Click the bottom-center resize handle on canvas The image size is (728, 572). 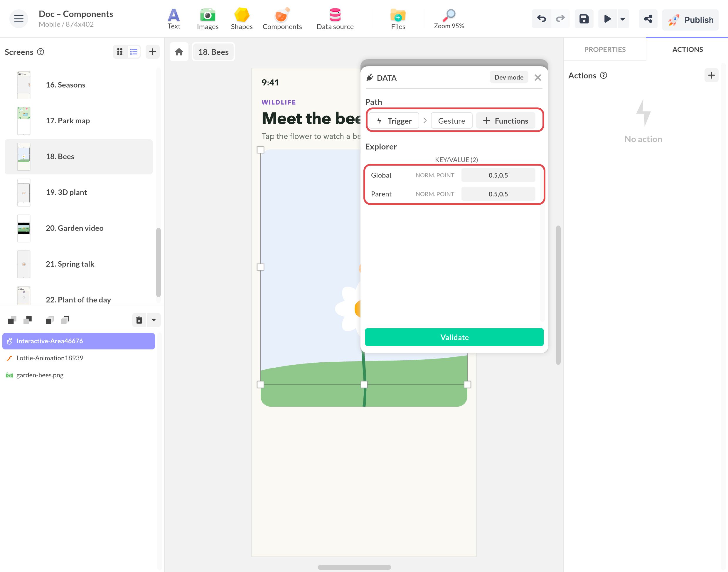[x=364, y=384]
